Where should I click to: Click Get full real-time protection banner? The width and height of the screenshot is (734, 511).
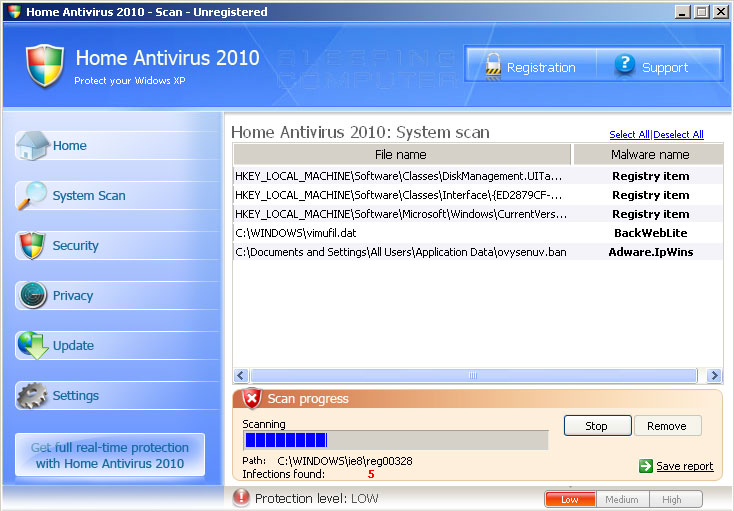pyautogui.click(x=110, y=455)
